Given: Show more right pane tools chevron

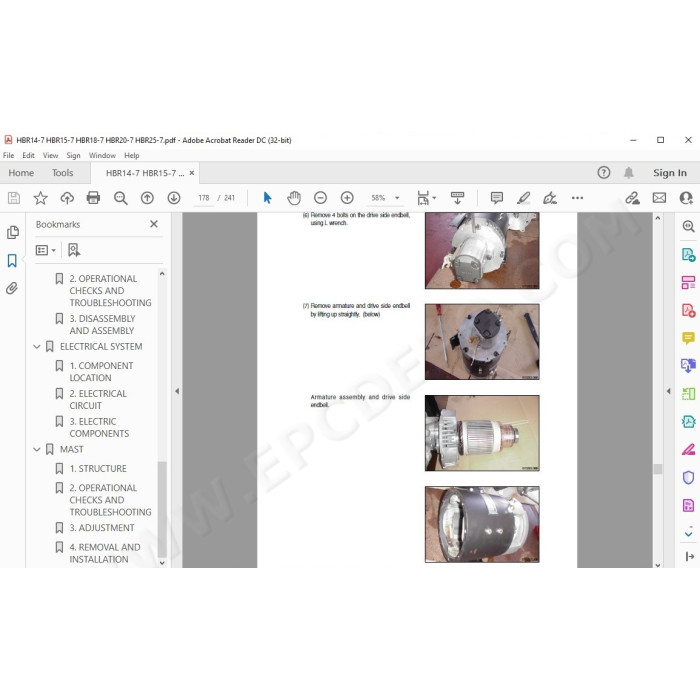Looking at the screenshot, I should [x=688, y=532].
